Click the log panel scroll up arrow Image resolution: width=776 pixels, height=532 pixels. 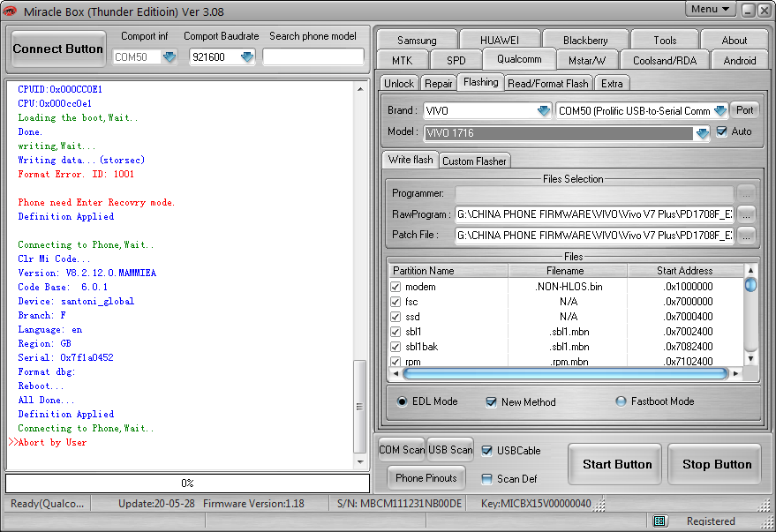360,89
